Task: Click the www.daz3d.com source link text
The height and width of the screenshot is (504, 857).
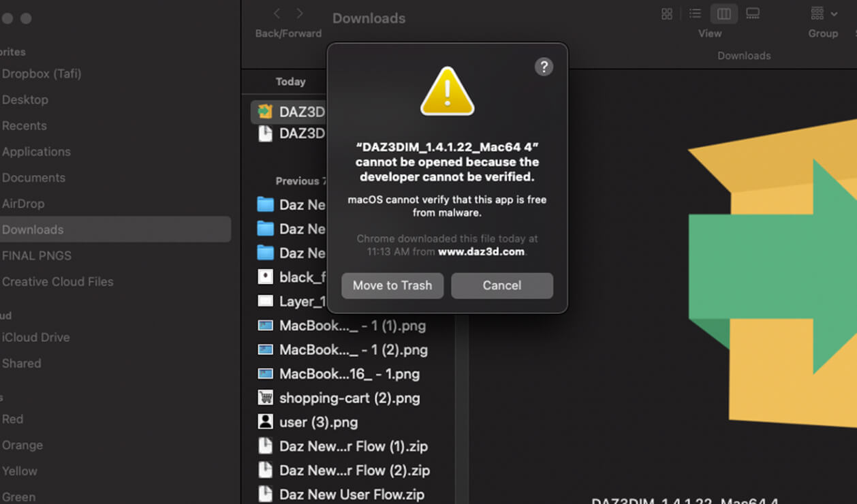Action: (x=481, y=251)
